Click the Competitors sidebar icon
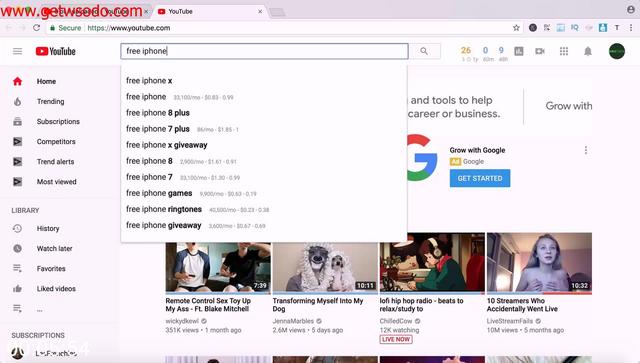 (17, 141)
